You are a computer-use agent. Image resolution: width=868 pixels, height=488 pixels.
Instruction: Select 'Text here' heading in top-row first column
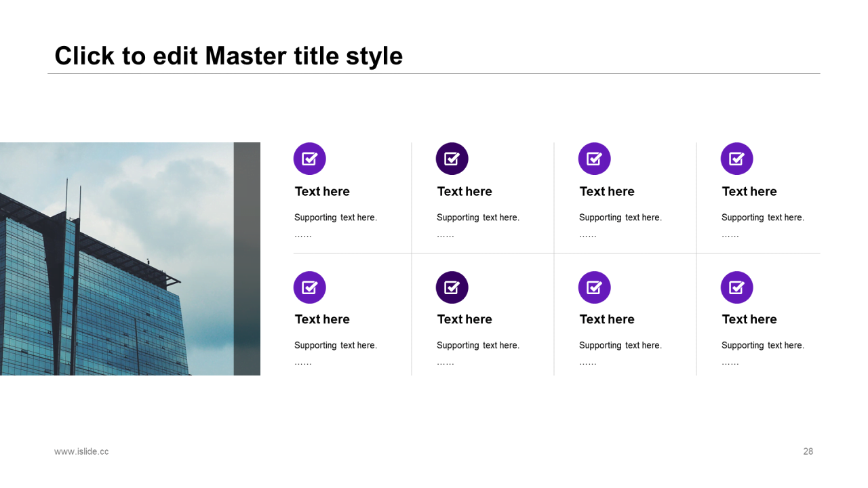322,191
